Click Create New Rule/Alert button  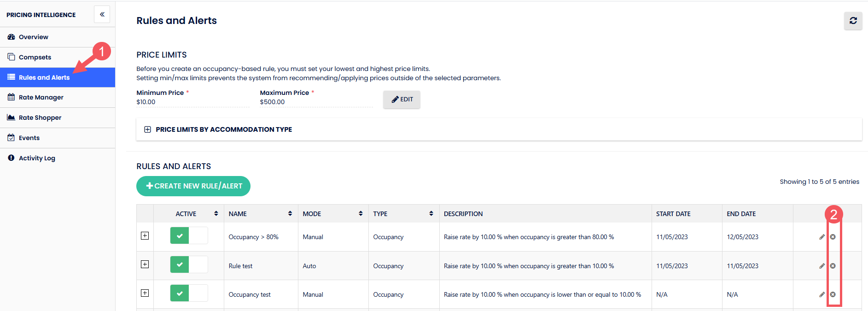[193, 186]
